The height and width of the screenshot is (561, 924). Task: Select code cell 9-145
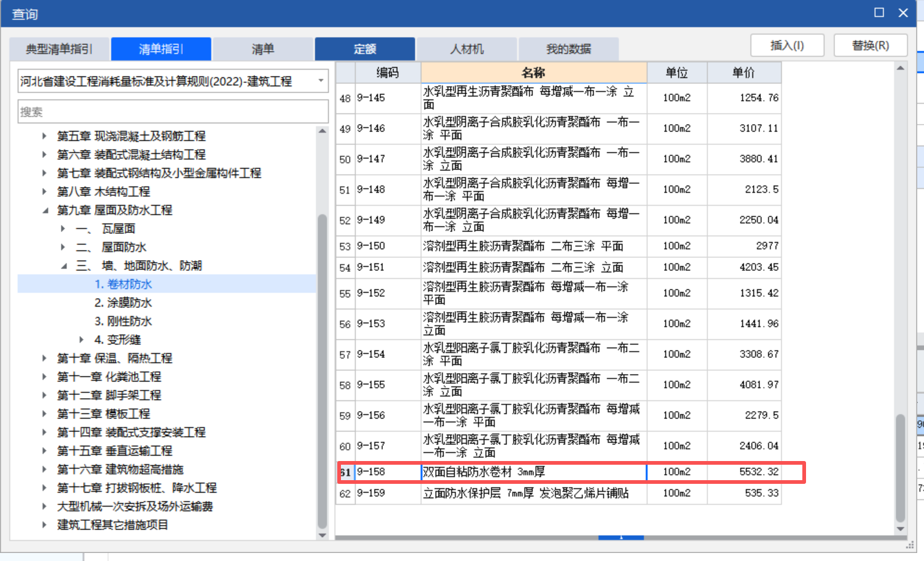tap(388, 98)
